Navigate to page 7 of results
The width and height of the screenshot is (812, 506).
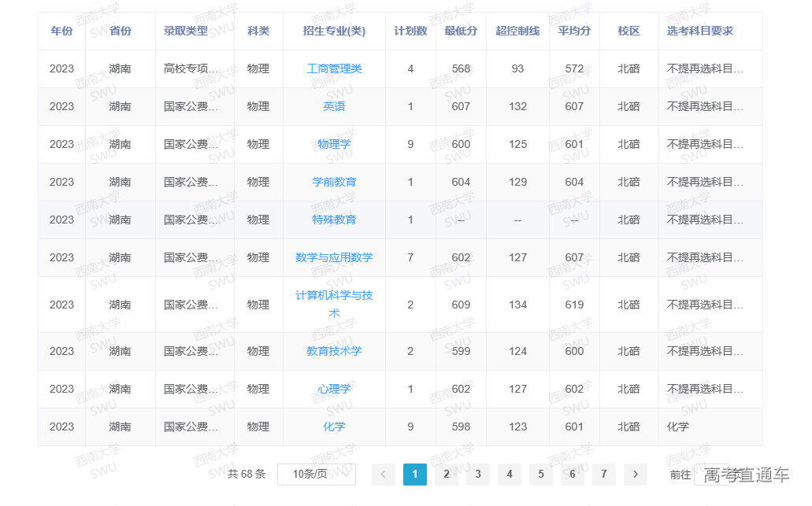point(603,475)
